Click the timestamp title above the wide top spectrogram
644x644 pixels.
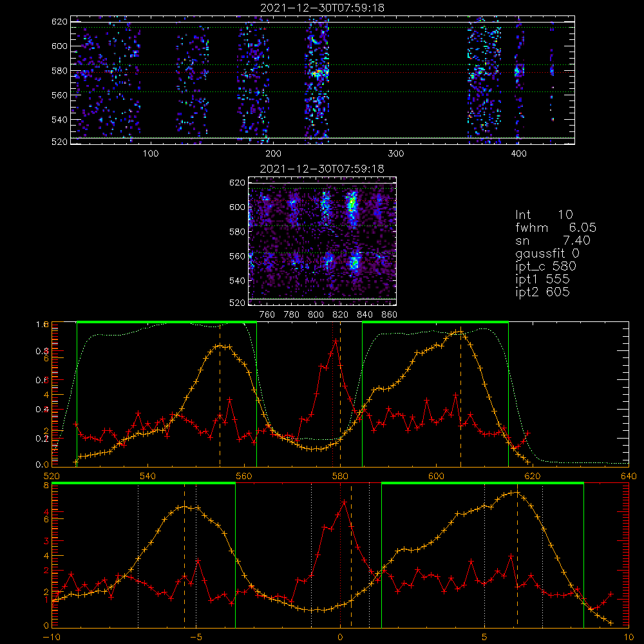(x=323, y=8)
